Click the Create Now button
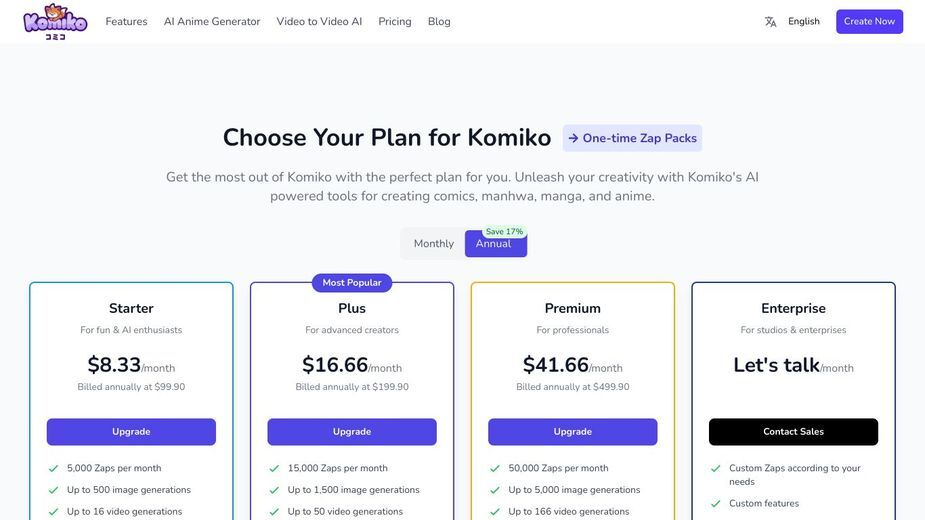Screen dimensions: 925x520 pyautogui.click(x=869, y=21)
